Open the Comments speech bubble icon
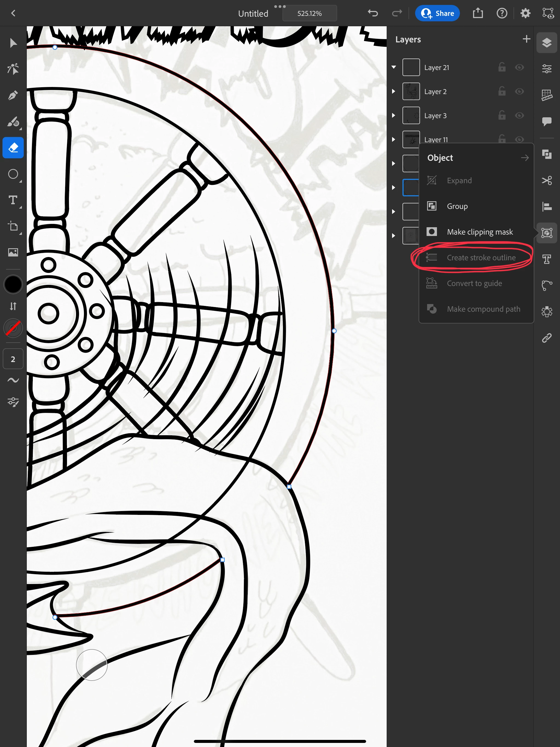 [547, 121]
